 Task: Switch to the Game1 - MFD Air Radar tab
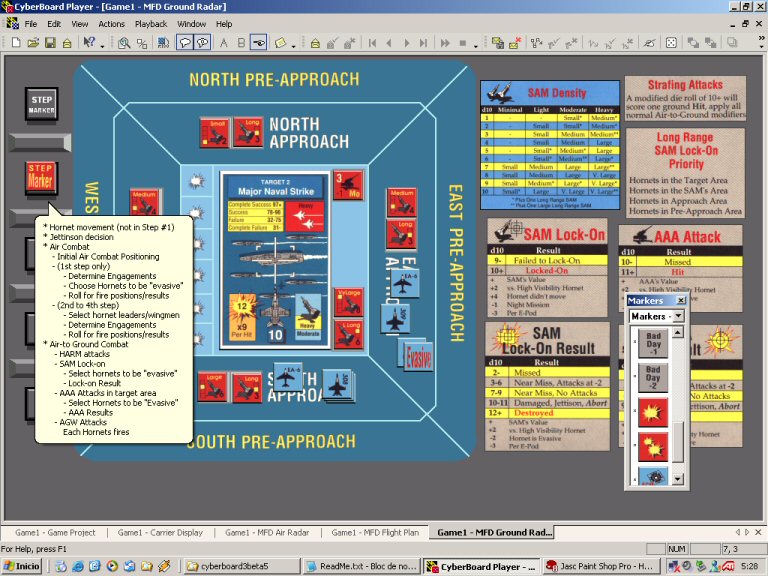tap(267, 532)
